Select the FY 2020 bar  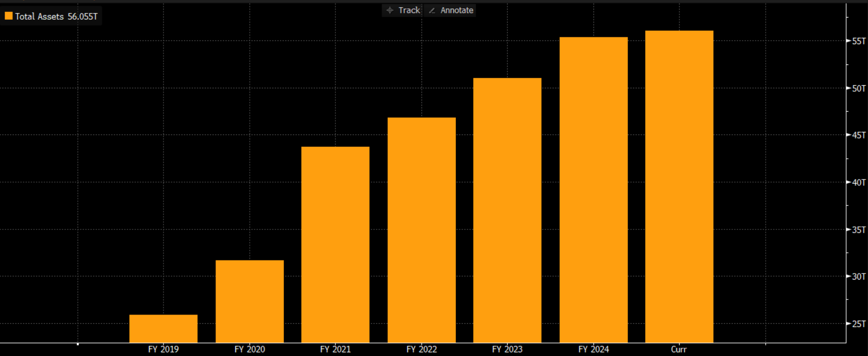[250, 301]
